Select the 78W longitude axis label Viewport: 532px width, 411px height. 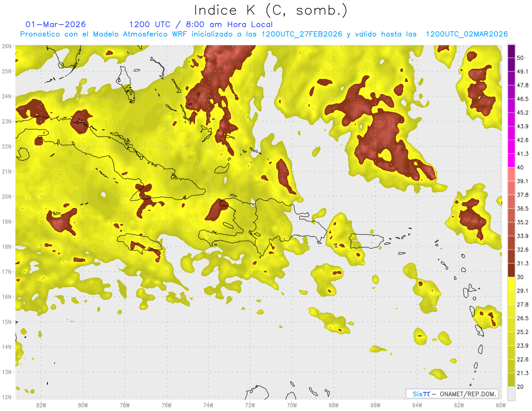click(125, 405)
